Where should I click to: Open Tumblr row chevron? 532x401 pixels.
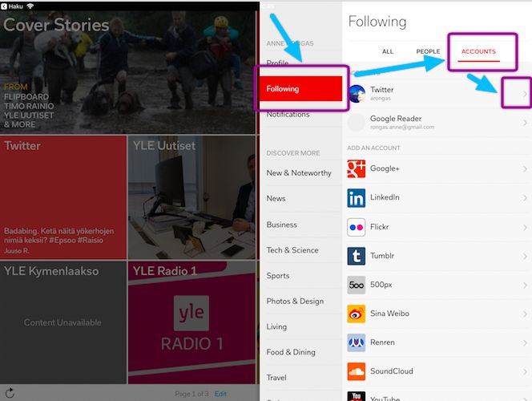click(x=525, y=256)
